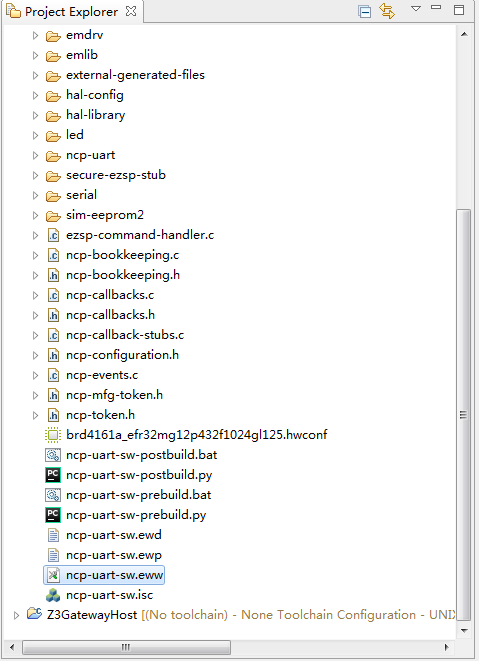The image size is (479, 661).
Task: Expand the emdrv folder arrow
Action: point(35,35)
